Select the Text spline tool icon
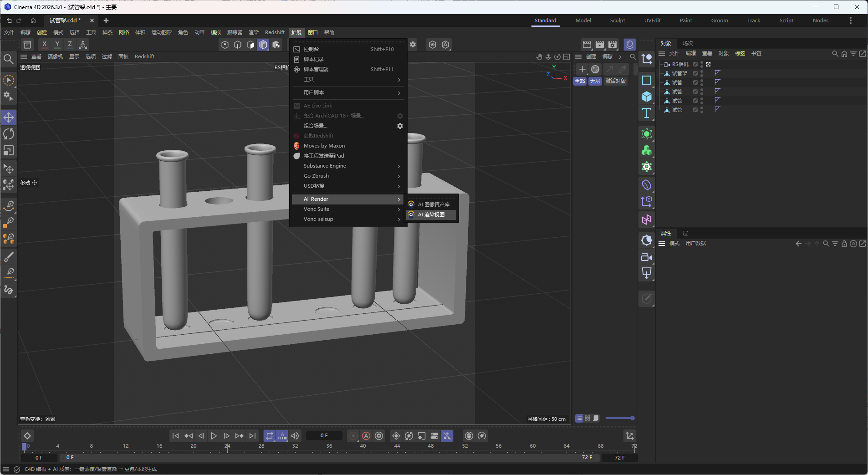 pyautogui.click(x=647, y=113)
